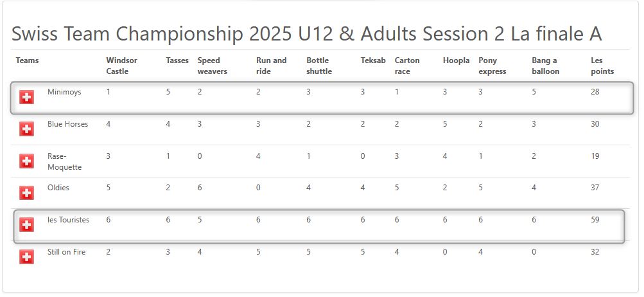Click the Swiss flag icon next to Blue Horses
Image resolution: width=644 pixels, height=297 pixels.
tap(27, 129)
